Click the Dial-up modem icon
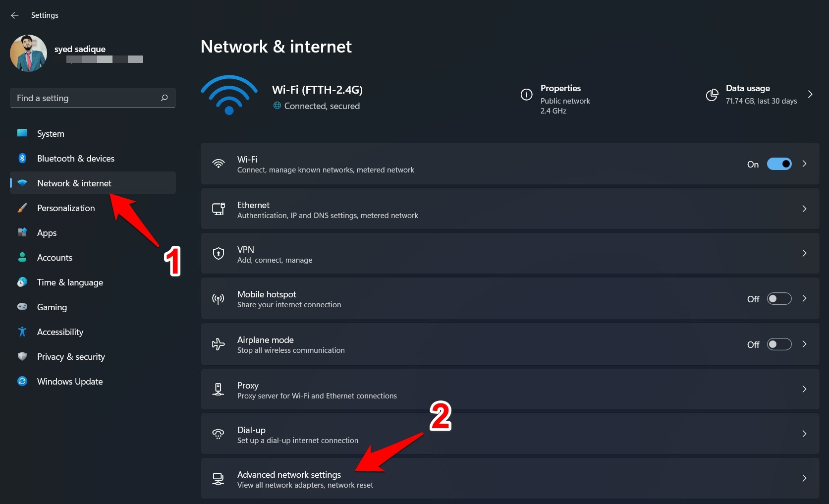Viewport: 829px width, 504px height. tap(218, 434)
